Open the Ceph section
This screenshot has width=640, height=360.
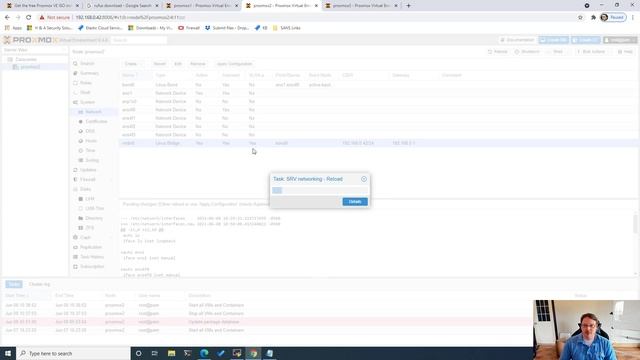point(85,238)
